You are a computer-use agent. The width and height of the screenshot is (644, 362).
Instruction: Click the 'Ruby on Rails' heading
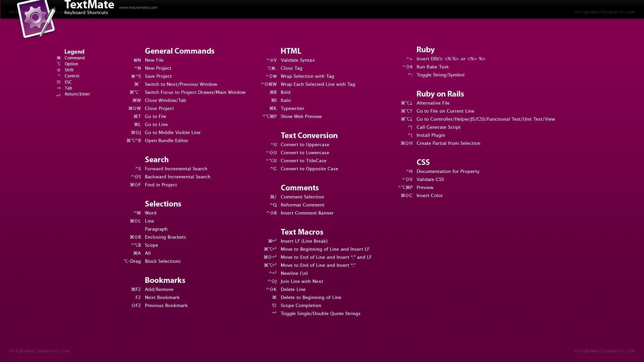[440, 94]
